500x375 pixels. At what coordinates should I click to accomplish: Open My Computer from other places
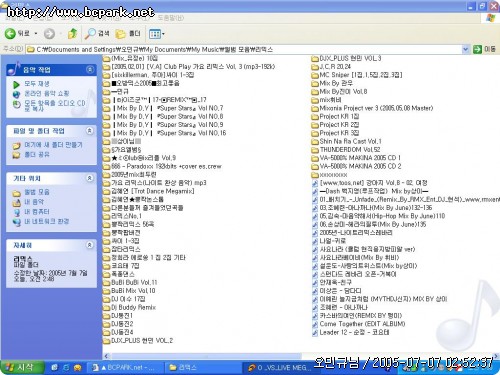tap(37, 212)
